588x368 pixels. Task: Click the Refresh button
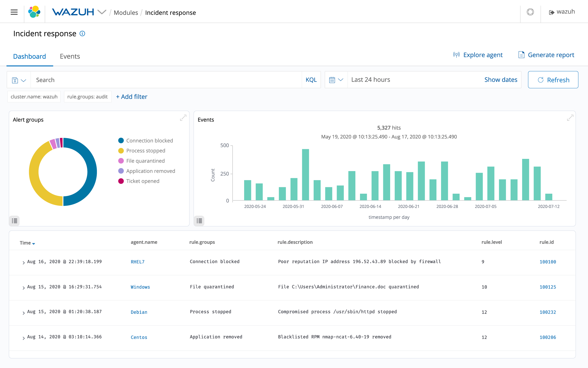pos(553,80)
